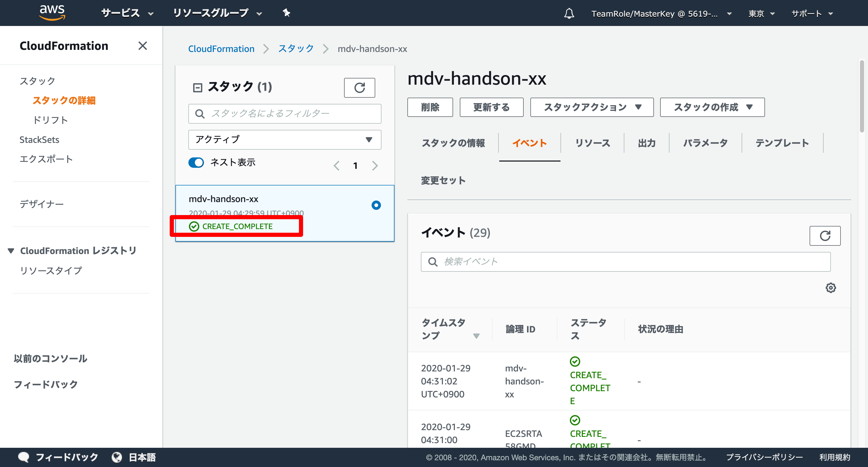Open エクスポート in sidebar
Image resolution: width=868 pixels, height=467 pixels.
pos(46,159)
